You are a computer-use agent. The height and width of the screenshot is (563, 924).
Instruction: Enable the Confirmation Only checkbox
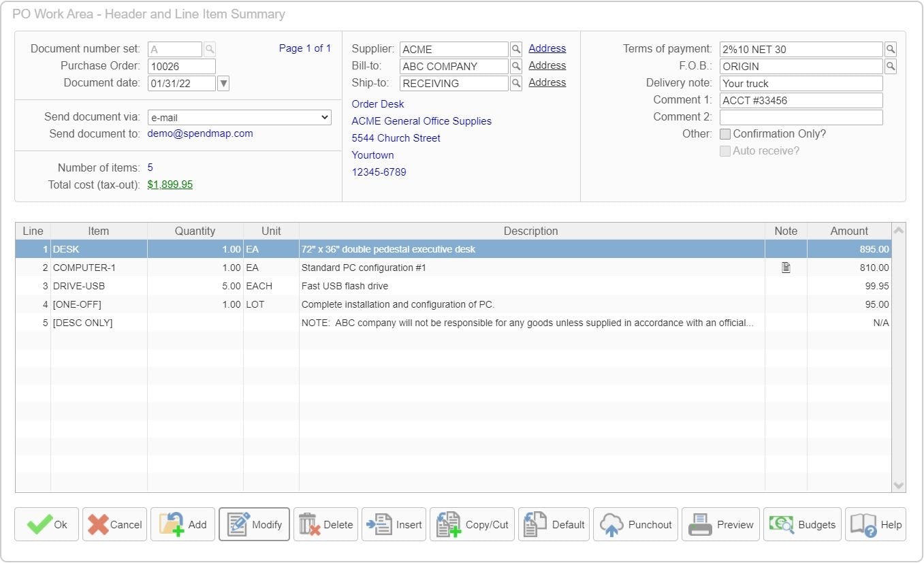(x=725, y=133)
